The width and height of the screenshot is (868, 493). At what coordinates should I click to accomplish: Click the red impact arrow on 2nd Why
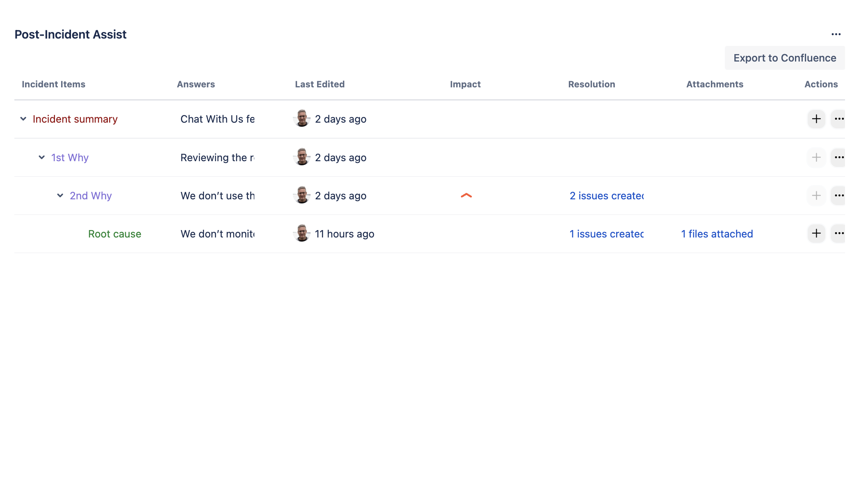(466, 196)
